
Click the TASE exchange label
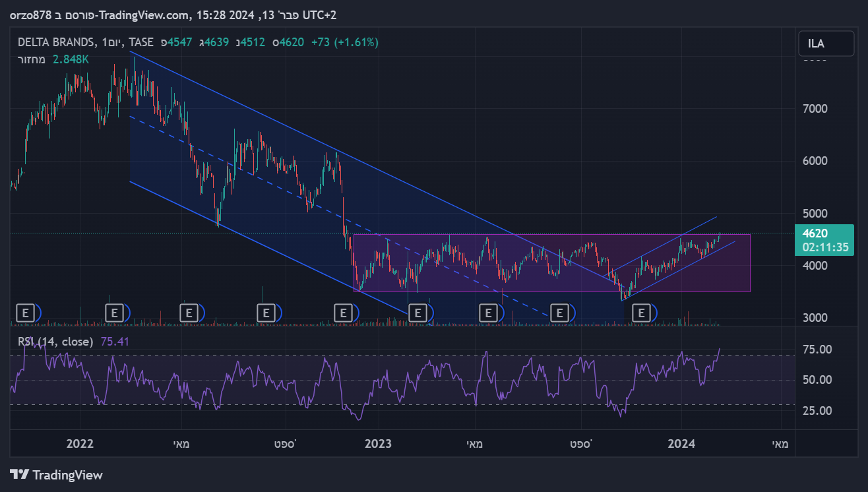click(141, 42)
